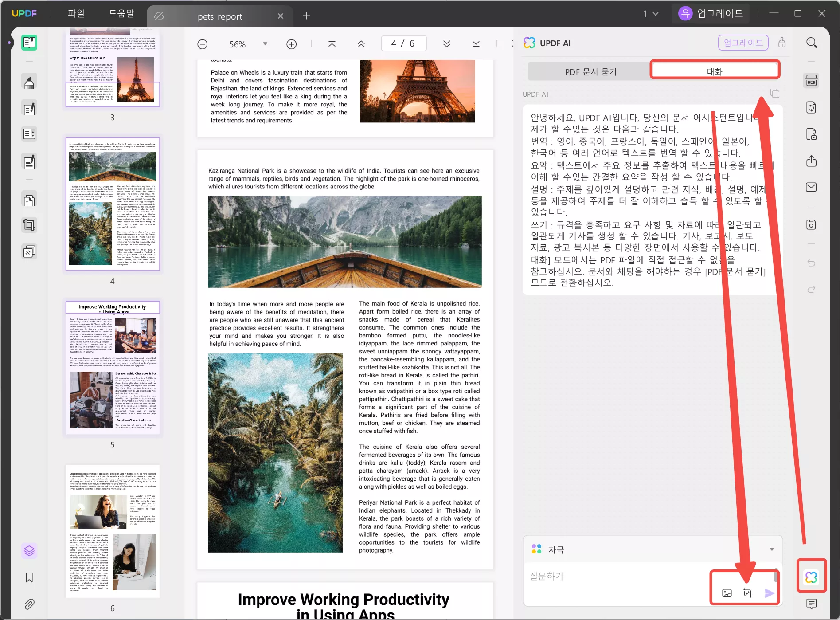This screenshot has width=840, height=620.
Task: Copy the UPDF AI response
Action: coord(775,94)
